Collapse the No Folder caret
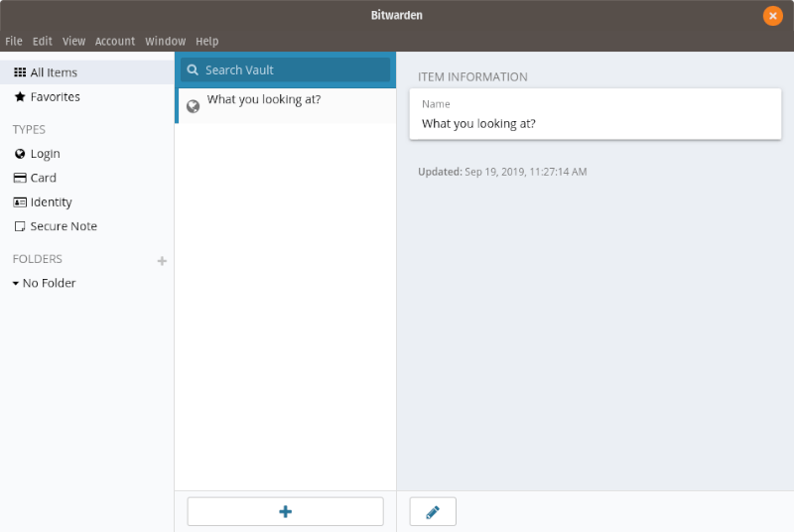This screenshot has width=794, height=532. [x=16, y=284]
